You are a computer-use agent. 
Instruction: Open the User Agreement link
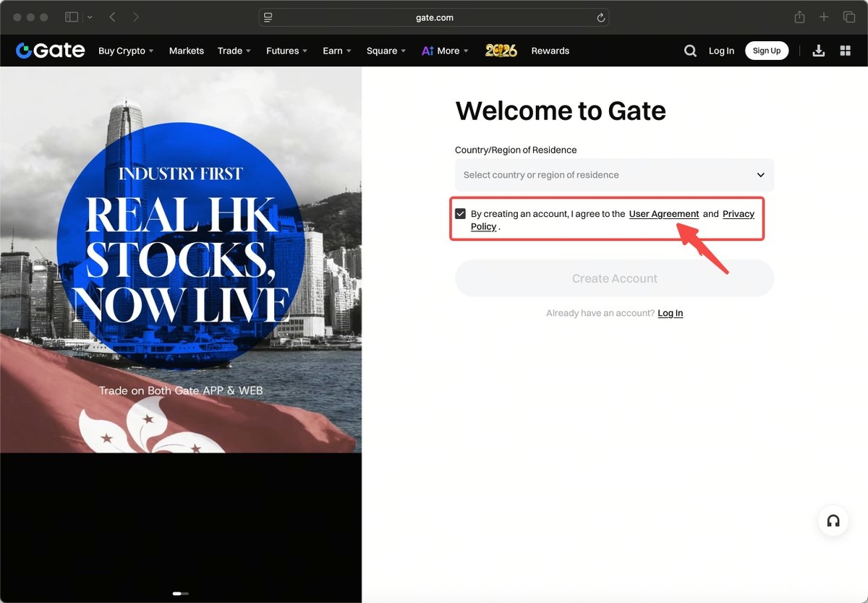point(664,214)
